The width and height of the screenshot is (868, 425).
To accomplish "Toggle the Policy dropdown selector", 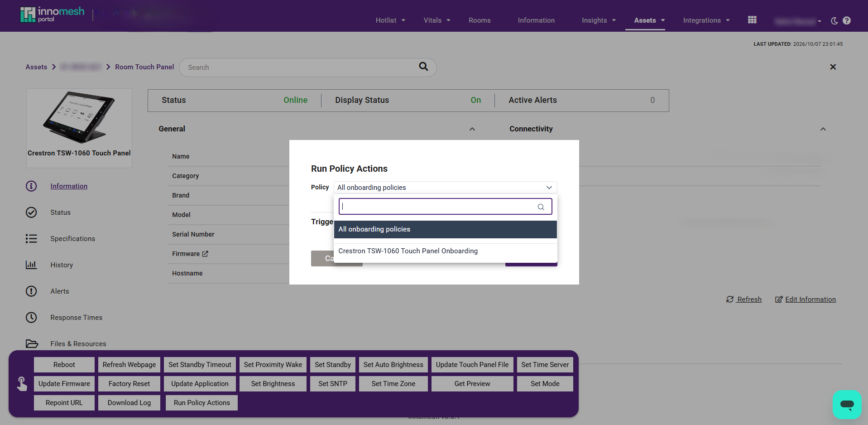I will (x=446, y=188).
